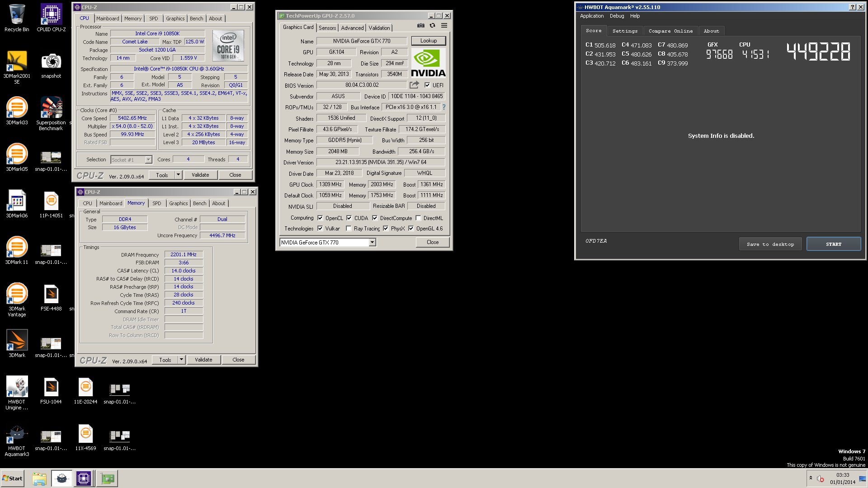Open the Socket #1 selection dropdown
Screen dimensions: 868x488
click(131, 160)
